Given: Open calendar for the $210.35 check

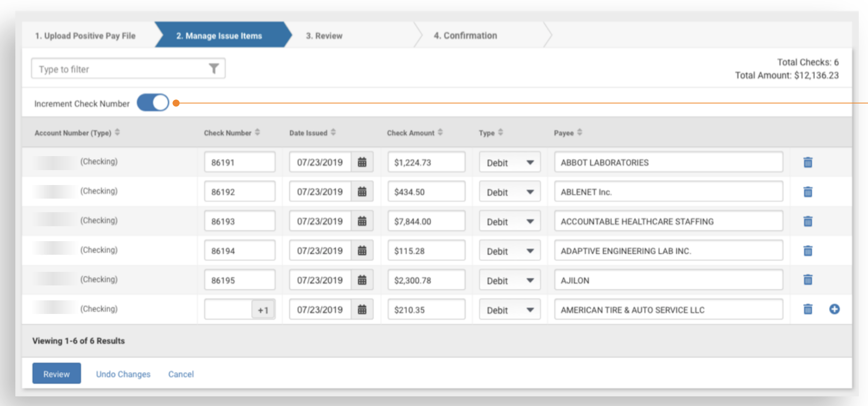Looking at the screenshot, I should [362, 310].
